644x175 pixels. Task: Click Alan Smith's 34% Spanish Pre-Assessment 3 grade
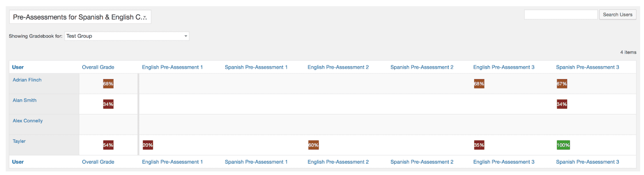562,104
